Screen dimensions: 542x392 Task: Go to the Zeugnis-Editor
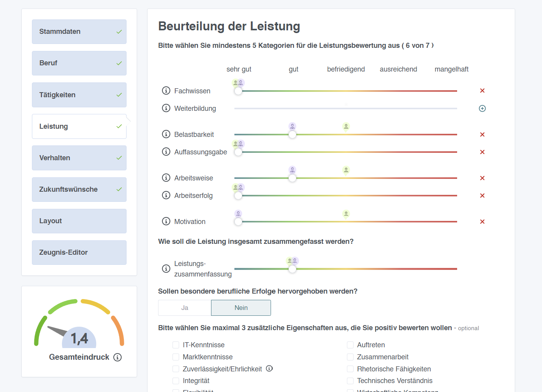[x=79, y=252]
